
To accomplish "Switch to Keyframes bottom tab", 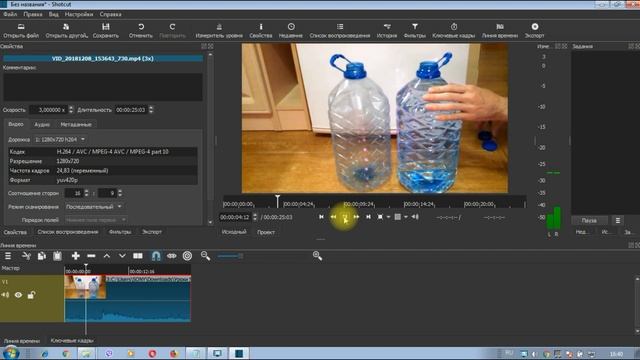I will [72, 340].
